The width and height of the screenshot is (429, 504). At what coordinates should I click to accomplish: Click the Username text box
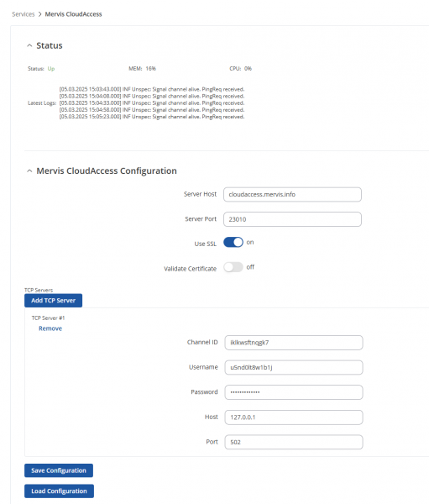pos(294,367)
